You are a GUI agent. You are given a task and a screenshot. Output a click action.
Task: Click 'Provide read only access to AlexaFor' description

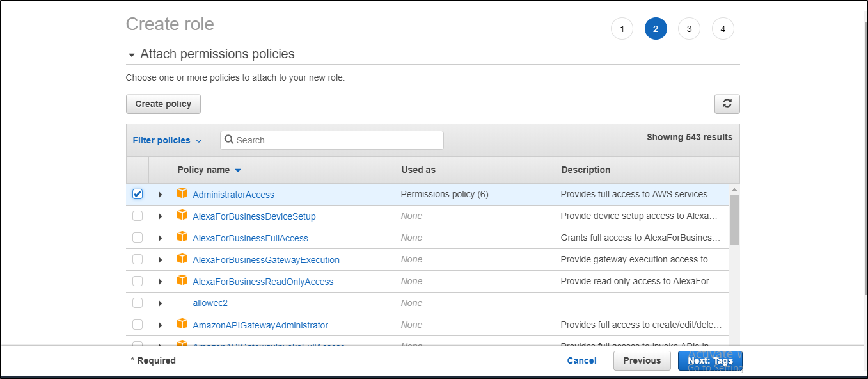click(640, 281)
